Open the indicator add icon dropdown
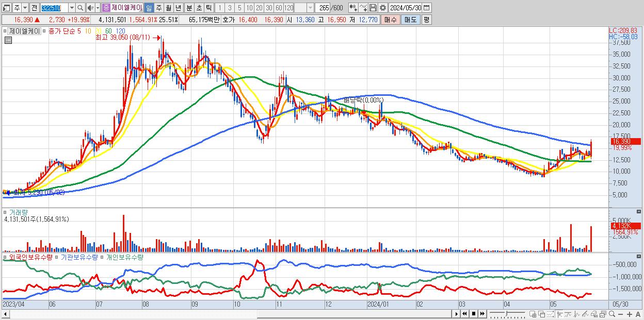 [353, 8]
